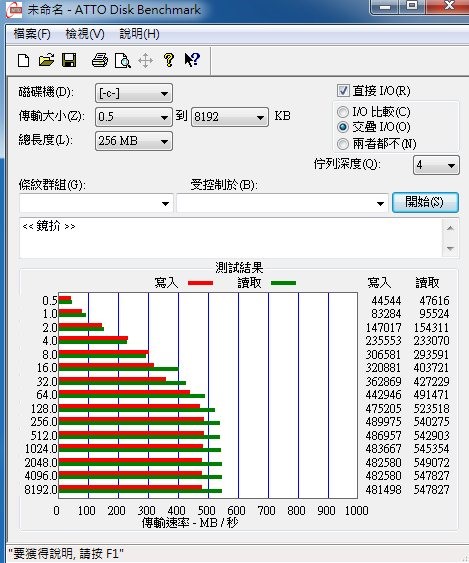This screenshot has height=563, width=469.
Task: Maximize the ATTO Disk Benchmark window
Action: coord(412,6)
